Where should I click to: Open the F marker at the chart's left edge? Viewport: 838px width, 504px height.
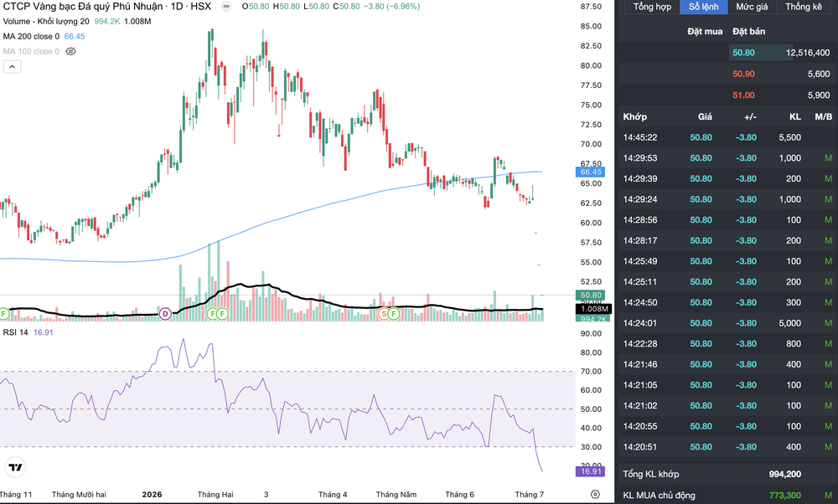point(3,314)
